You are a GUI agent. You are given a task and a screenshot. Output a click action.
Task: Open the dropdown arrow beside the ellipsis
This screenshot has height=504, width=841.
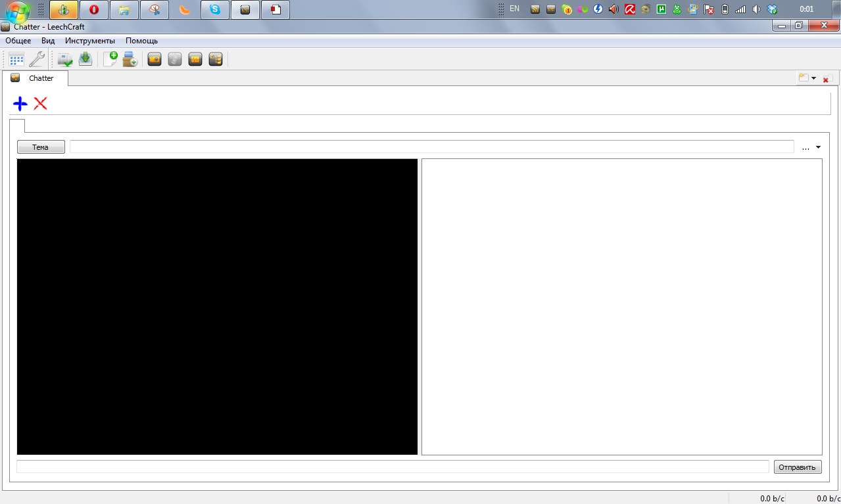818,147
